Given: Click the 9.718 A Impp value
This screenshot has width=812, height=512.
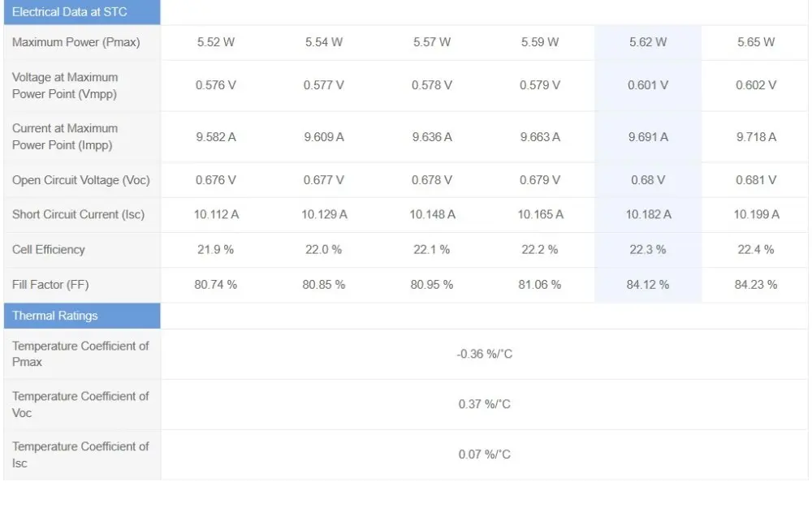Looking at the screenshot, I should tap(756, 137).
